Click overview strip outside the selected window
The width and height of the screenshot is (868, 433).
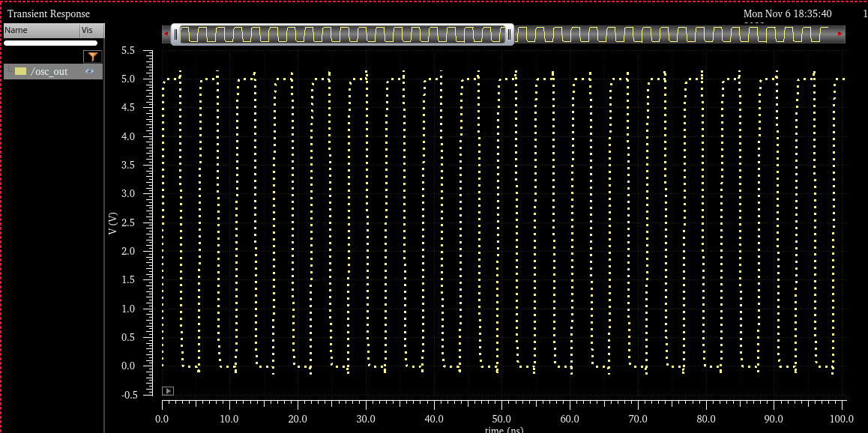point(675,34)
